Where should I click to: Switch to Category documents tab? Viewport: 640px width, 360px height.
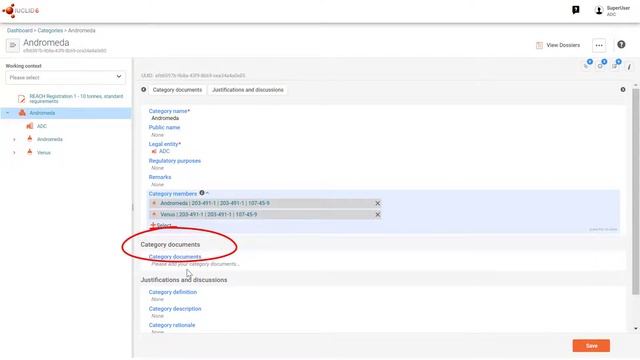[x=177, y=90]
